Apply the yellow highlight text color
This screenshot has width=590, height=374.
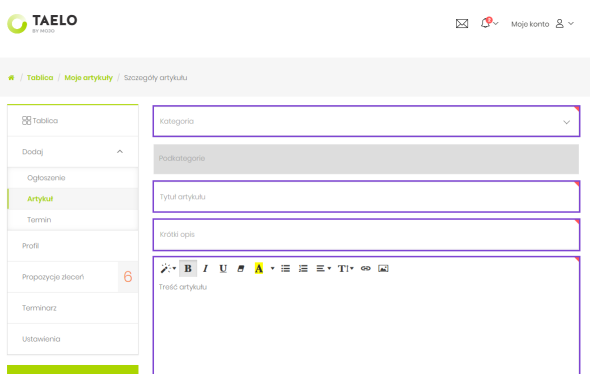[259, 269]
